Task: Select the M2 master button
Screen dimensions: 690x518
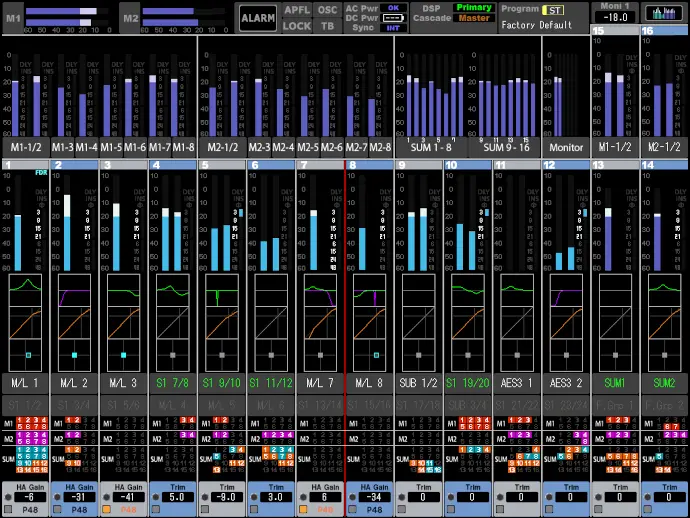Action: pyautogui.click(x=130, y=18)
